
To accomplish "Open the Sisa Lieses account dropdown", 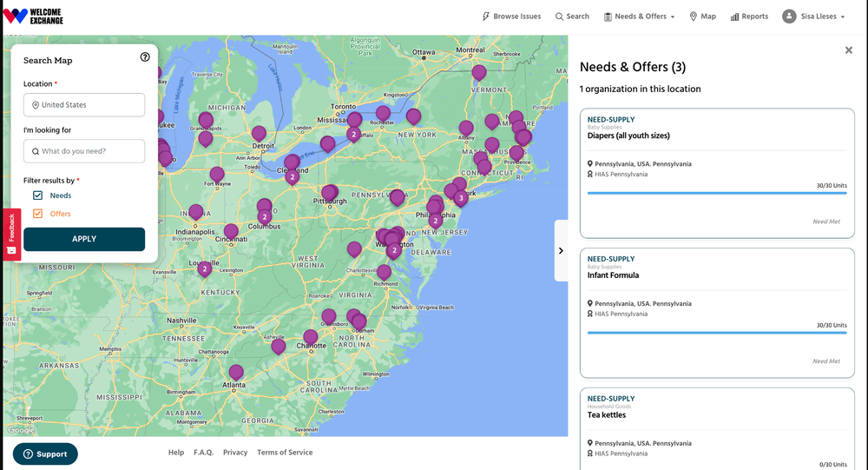I will [x=816, y=17].
